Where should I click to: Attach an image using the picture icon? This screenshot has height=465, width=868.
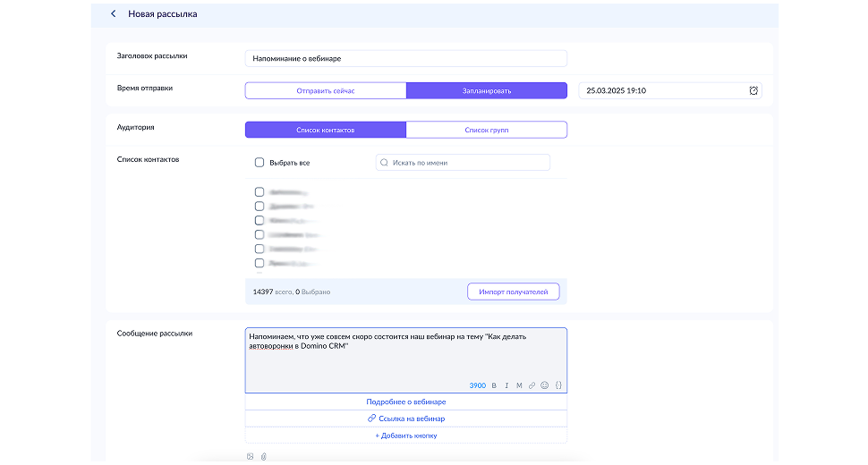click(x=251, y=457)
